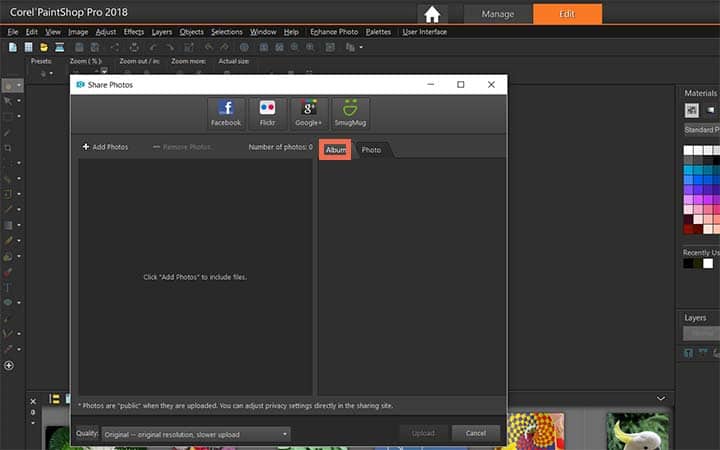This screenshot has height=450, width=720.
Task: Open the Enhance Photo menu
Action: pos(334,32)
